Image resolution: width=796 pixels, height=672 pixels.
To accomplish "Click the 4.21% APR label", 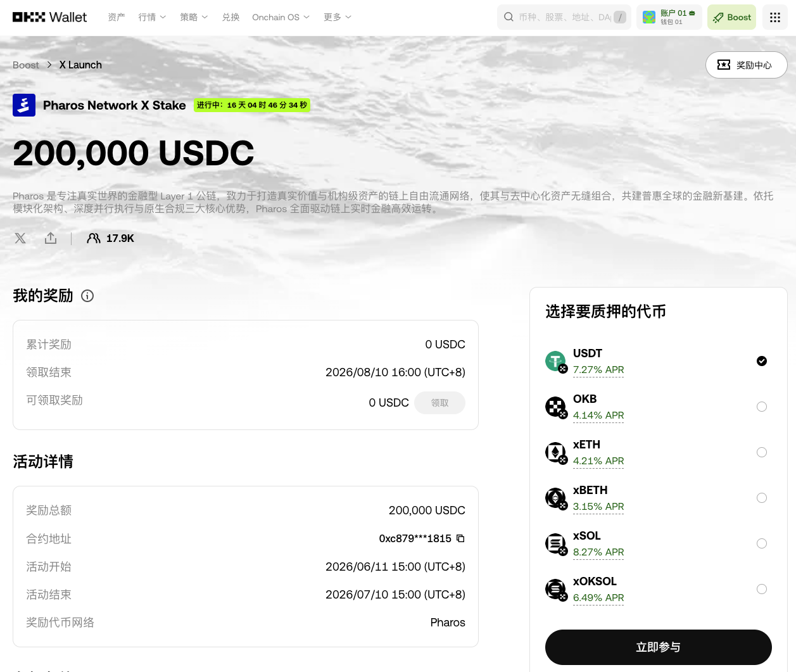I will coord(598,460).
